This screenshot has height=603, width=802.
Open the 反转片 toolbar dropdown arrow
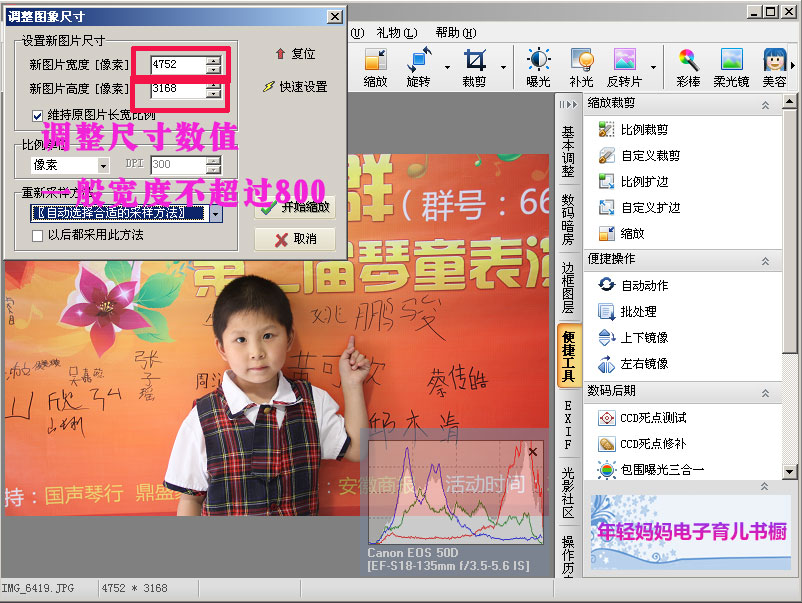(653, 68)
